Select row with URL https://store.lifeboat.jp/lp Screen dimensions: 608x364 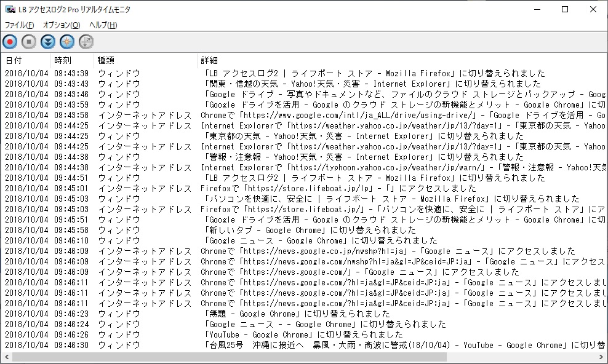pyautogui.click(x=304, y=188)
